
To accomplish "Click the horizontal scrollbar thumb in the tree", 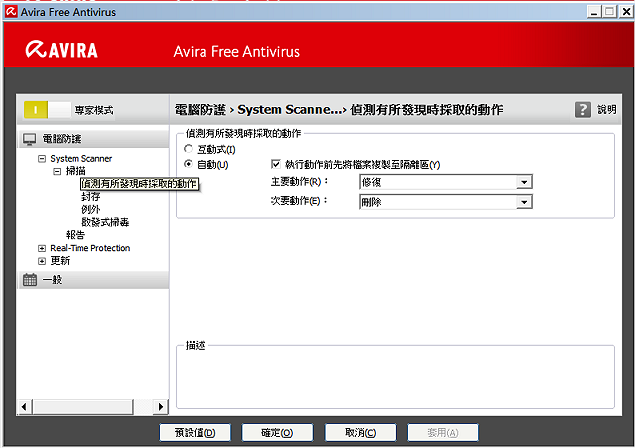I will point(83,407).
